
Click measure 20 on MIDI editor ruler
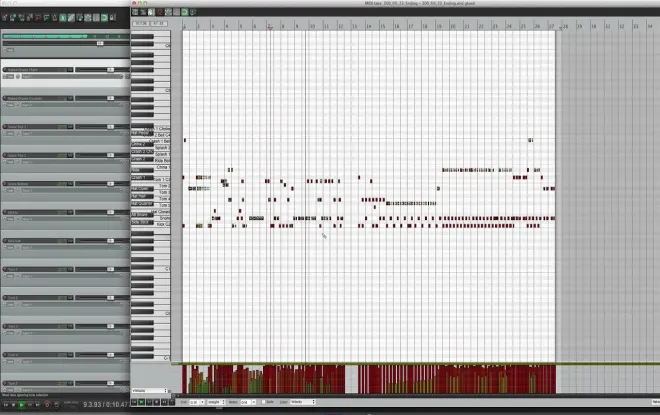click(x=453, y=26)
